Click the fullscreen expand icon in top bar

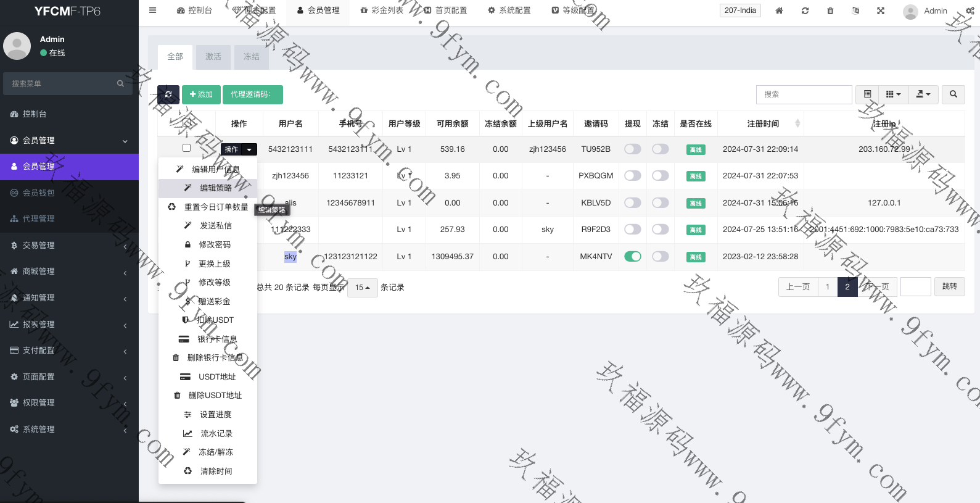[x=881, y=10]
